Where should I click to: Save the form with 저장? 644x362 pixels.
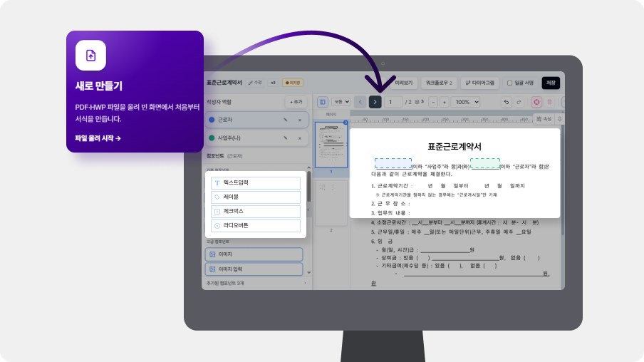[x=551, y=83]
